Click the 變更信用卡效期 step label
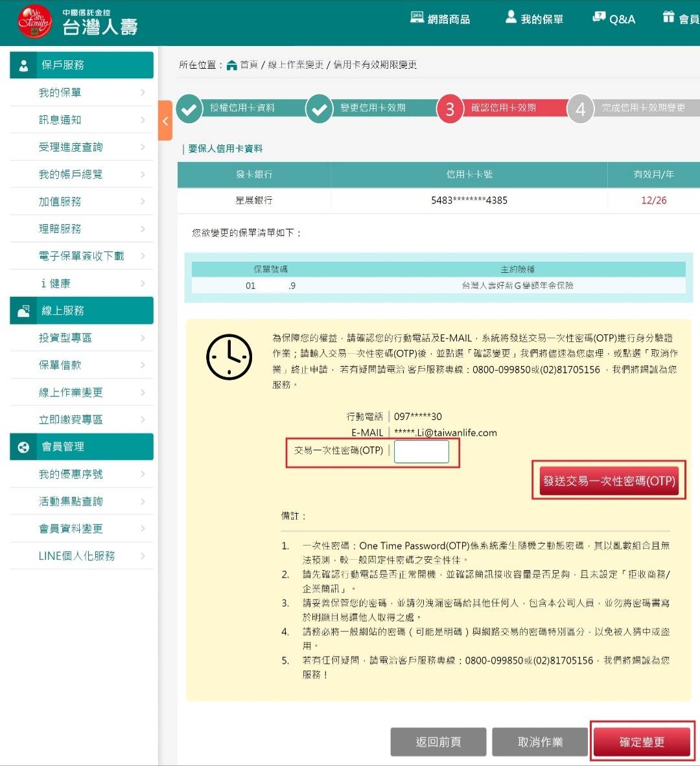Image resolution: width=700 pixels, height=766 pixels. (x=373, y=108)
